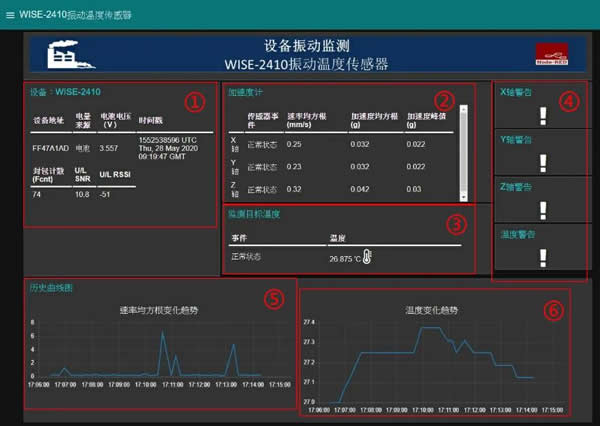The image size is (600, 426).
Task: Click the 历史曲线图 section heading
Action: coord(51,288)
